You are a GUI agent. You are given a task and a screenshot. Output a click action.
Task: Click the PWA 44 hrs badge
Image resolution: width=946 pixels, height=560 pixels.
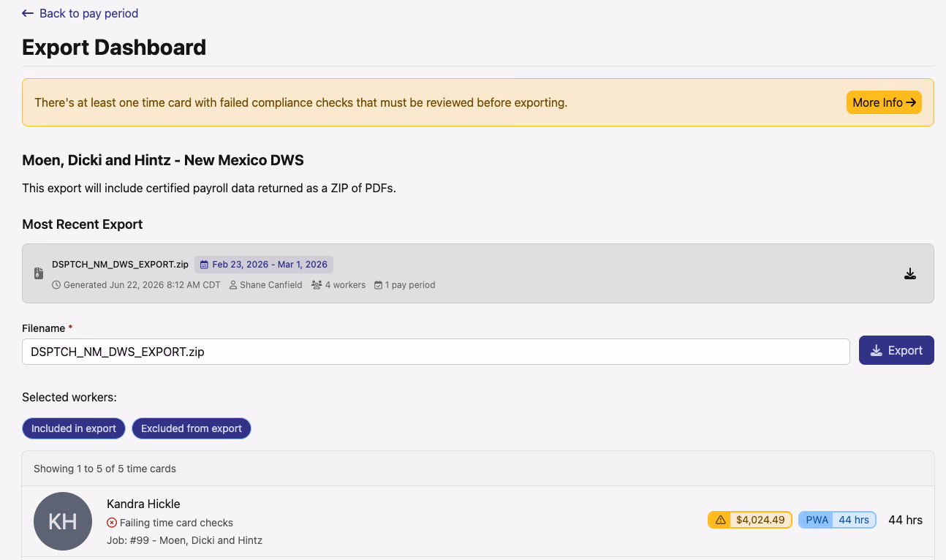pos(837,520)
